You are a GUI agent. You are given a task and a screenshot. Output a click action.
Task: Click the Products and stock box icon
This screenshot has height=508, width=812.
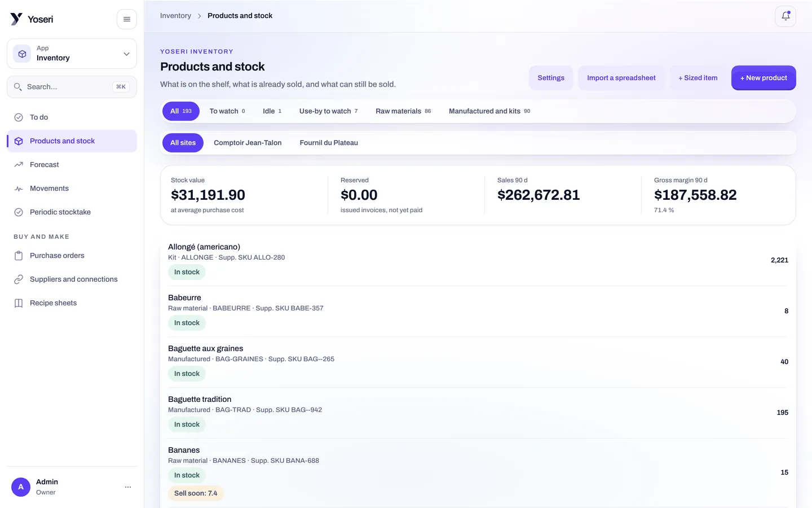tap(19, 141)
